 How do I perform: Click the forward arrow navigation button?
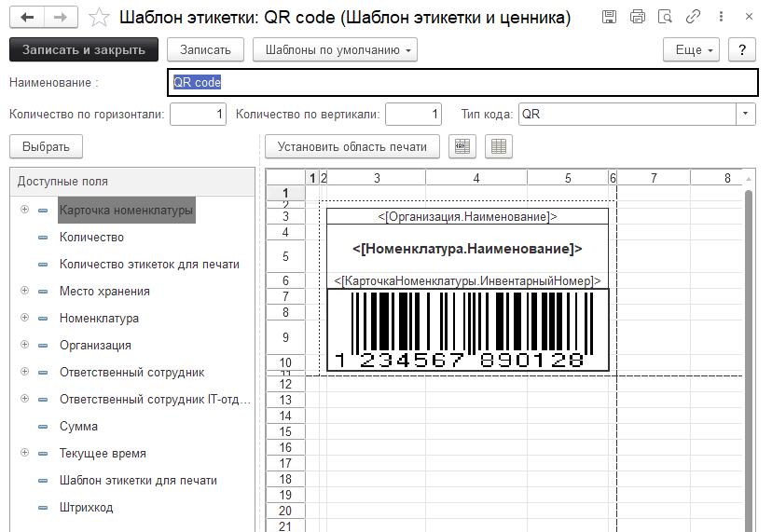[x=61, y=18]
